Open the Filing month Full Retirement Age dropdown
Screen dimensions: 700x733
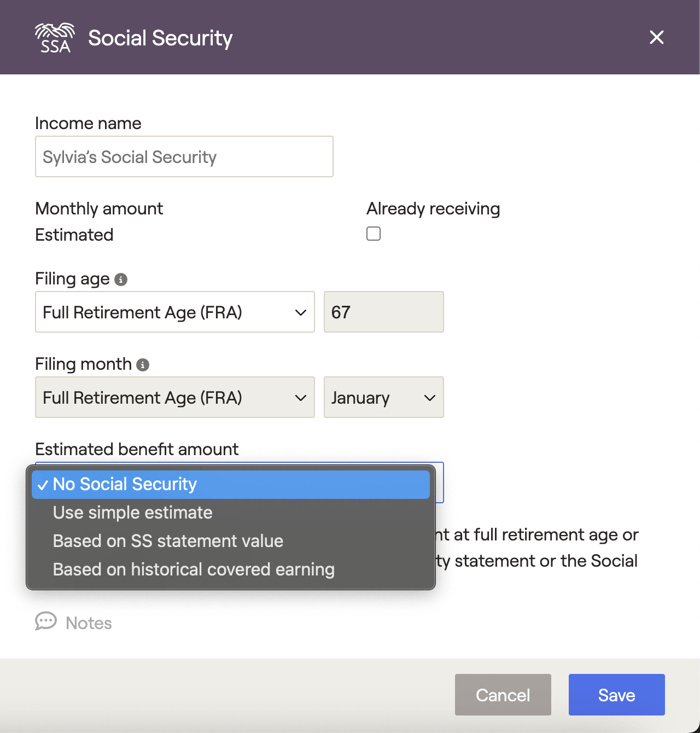click(x=175, y=397)
